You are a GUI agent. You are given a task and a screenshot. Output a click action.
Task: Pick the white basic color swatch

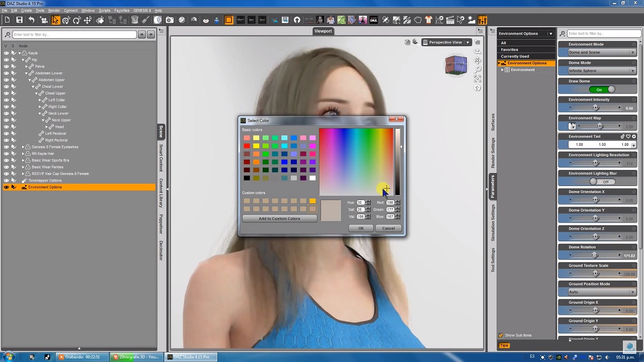coord(312,178)
